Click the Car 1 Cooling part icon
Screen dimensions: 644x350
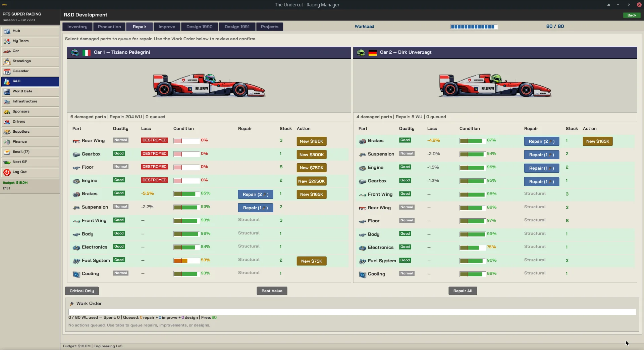point(76,274)
